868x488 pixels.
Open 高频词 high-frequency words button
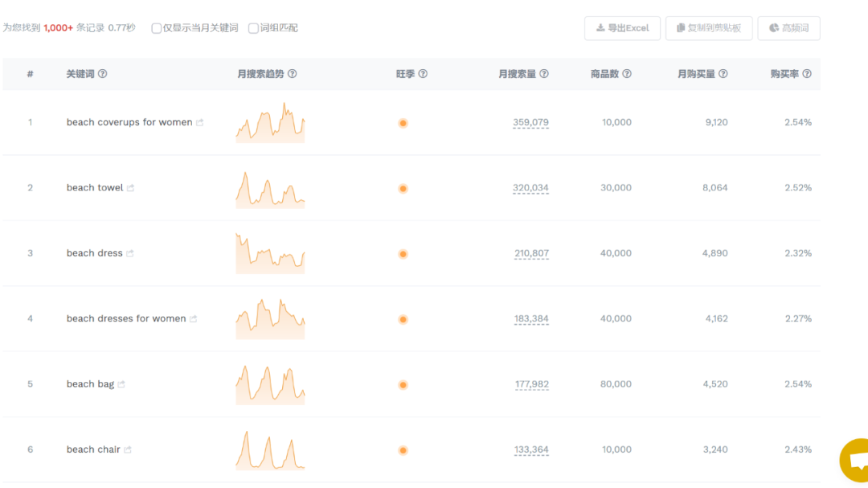tap(788, 28)
